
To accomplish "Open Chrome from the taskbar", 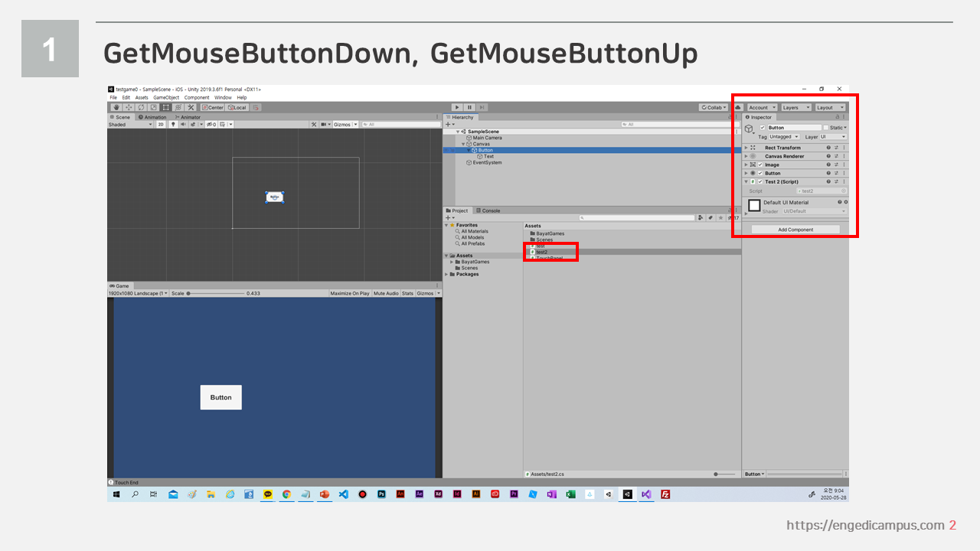I will (x=286, y=494).
